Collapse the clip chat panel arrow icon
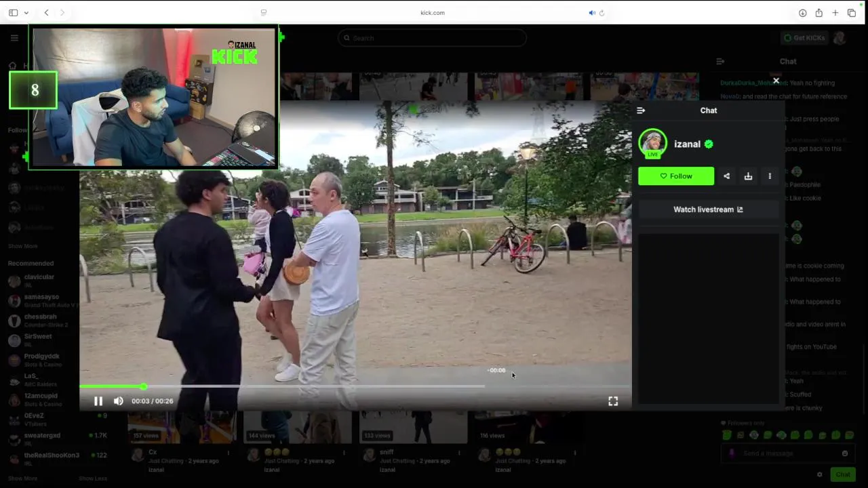Image resolution: width=868 pixels, height=488 pixels. point(641,110)
